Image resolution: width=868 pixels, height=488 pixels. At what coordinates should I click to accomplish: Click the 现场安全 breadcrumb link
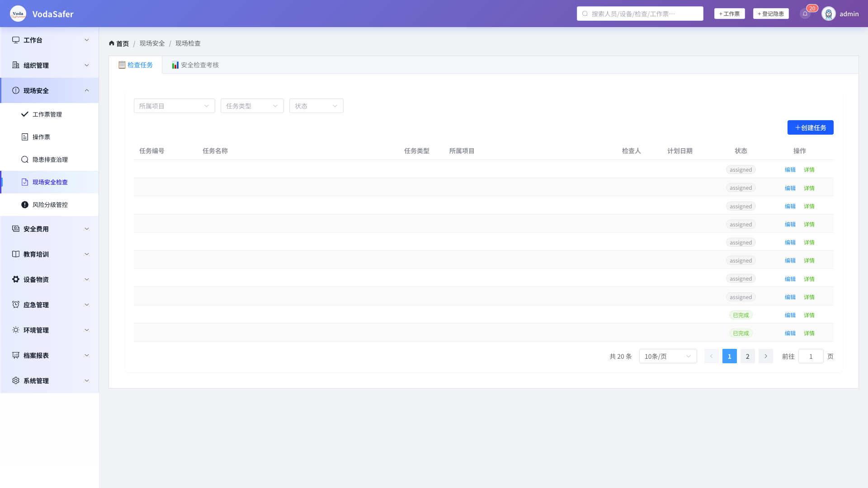pyautogui.click(x=152, y=43)
